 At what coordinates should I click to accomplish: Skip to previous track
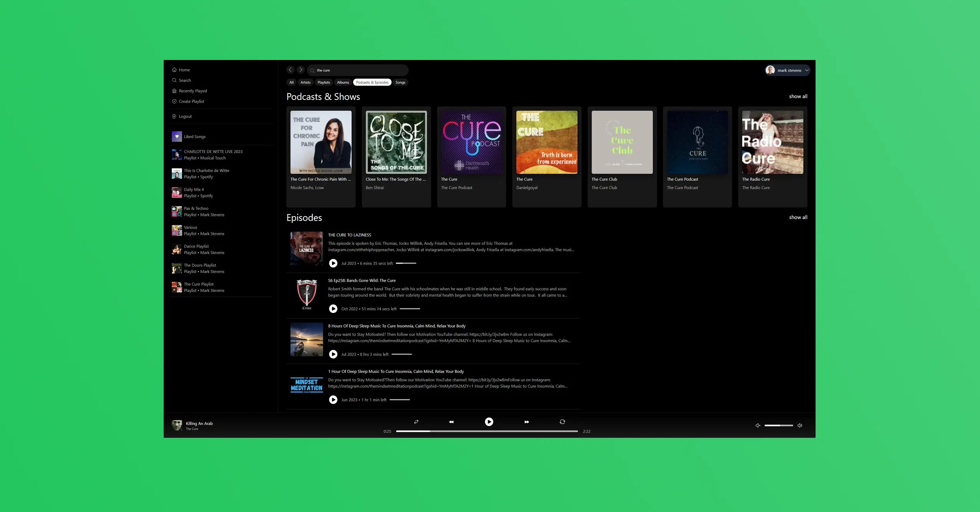point(451,422)
